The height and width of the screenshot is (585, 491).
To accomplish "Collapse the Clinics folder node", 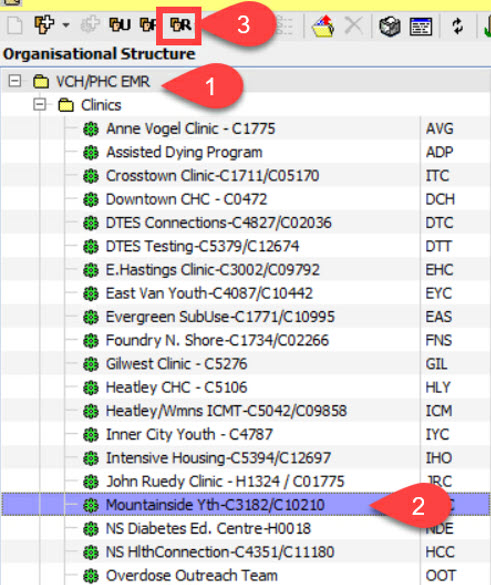I will (x=39, y=104).
